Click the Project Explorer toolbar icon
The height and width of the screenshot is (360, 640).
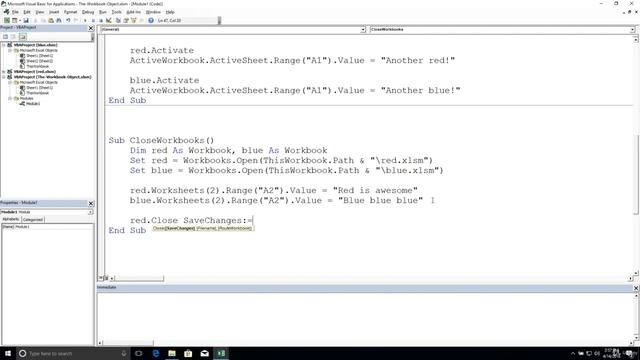tap(118, 20)
